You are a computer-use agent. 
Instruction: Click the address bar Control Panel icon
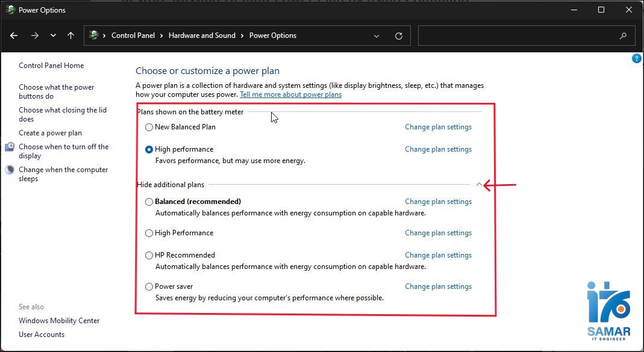click(93, 36)
